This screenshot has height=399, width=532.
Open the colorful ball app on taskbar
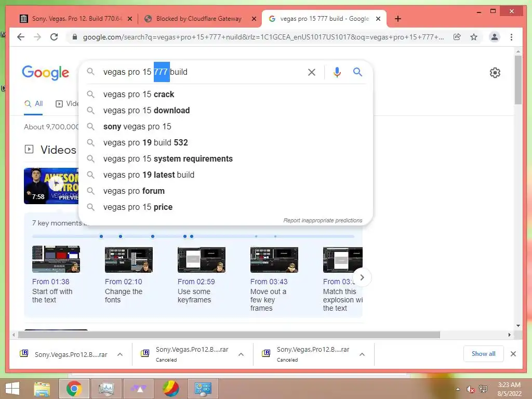point(170,389)
